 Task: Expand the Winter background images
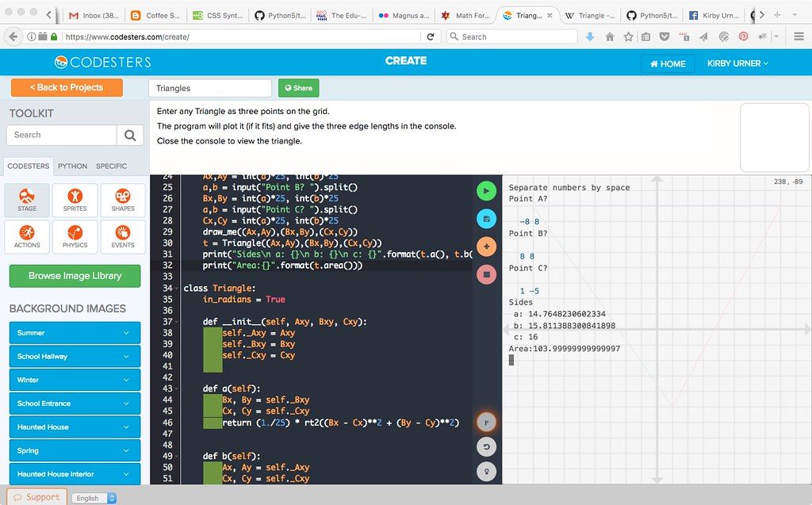(75, 380)
